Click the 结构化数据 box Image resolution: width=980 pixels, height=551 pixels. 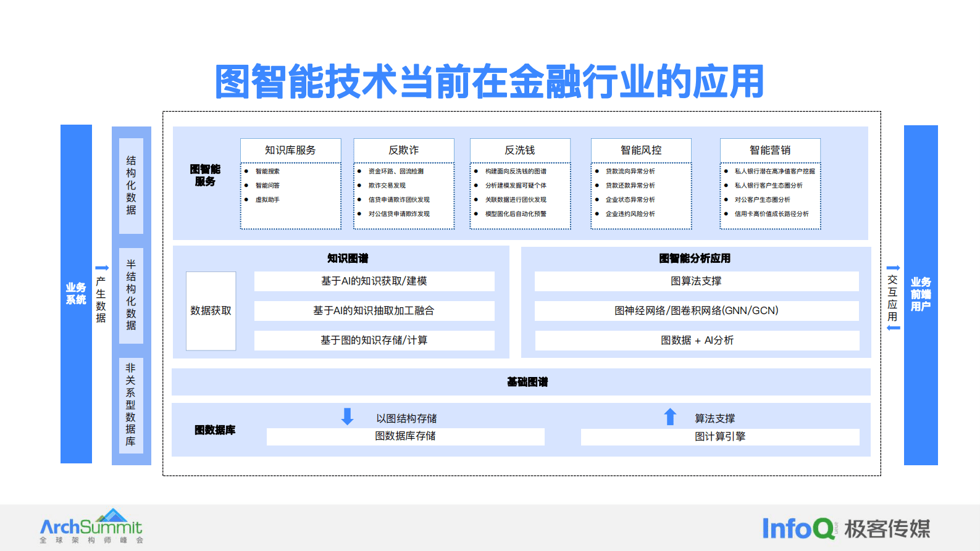pos(131,186)
